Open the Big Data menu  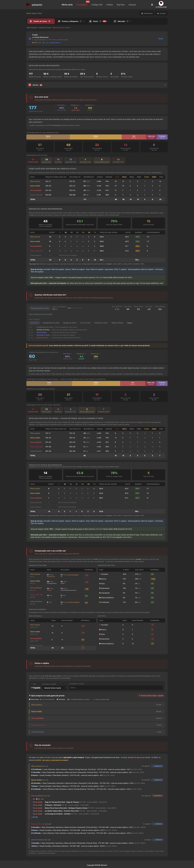pos(121,5)
